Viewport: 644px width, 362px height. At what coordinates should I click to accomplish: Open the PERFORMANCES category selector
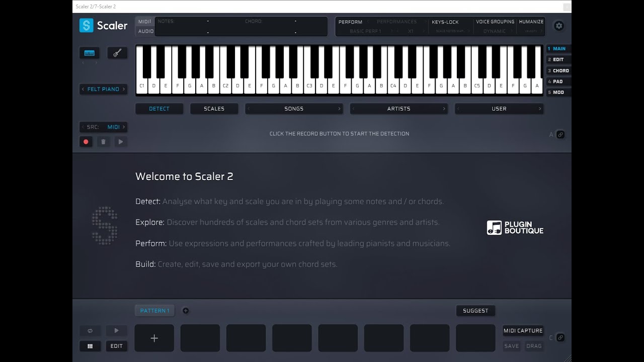tap(396, 22)
